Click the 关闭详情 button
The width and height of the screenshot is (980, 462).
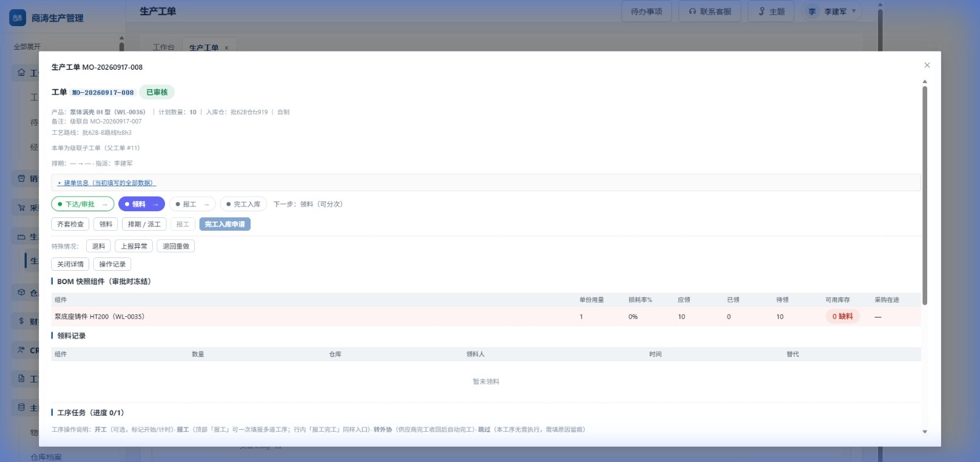click(x=70, y=264)
